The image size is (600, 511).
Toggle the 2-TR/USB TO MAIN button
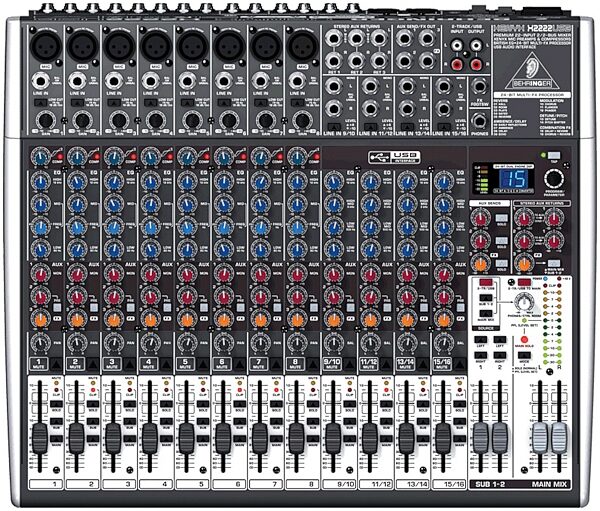[524, 283]
